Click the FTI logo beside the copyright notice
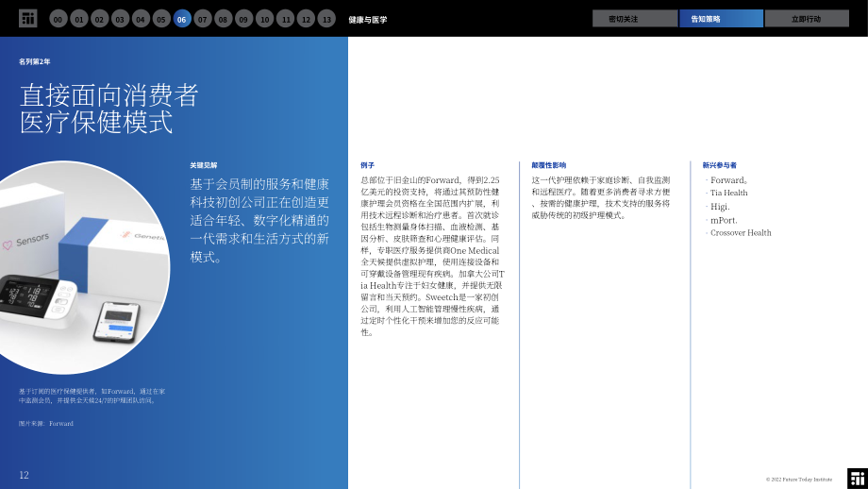This screenshot has width=868, height=489. pos(857,479)
